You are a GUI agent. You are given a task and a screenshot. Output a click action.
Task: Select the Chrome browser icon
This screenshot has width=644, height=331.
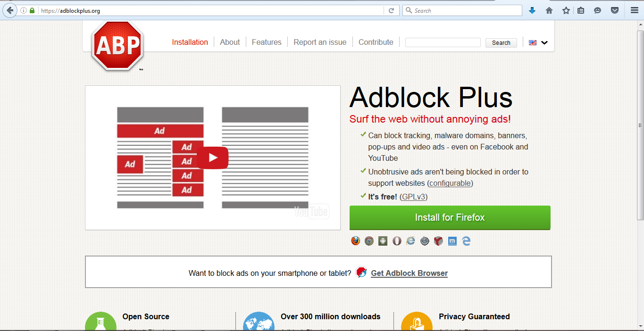[369, 241]
